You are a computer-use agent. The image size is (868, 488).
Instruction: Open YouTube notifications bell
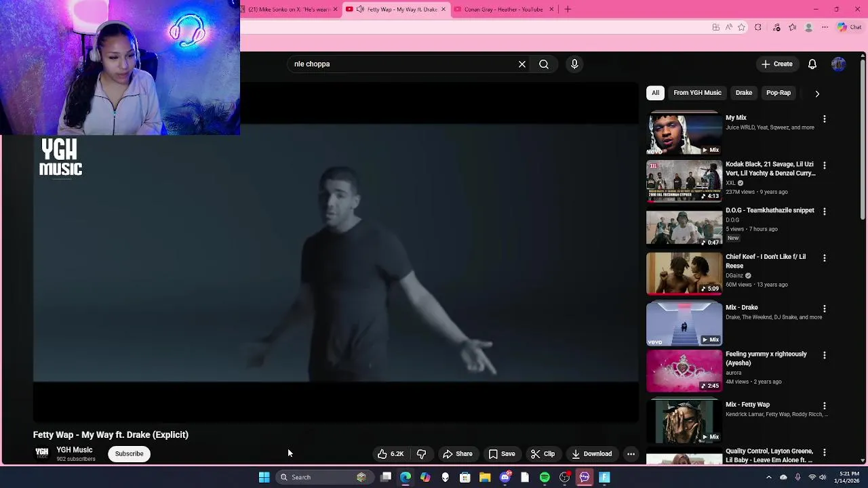pyautogui.click(x=812, y=64)
